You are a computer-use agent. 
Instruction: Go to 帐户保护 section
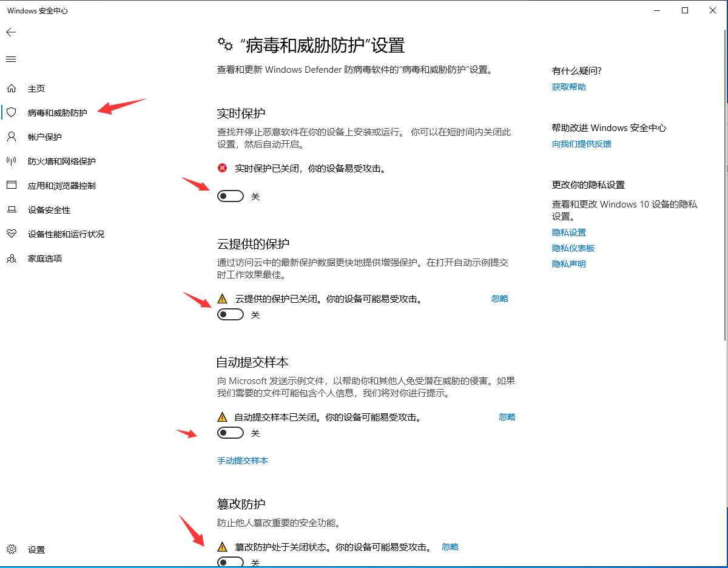tap(45, 137)
